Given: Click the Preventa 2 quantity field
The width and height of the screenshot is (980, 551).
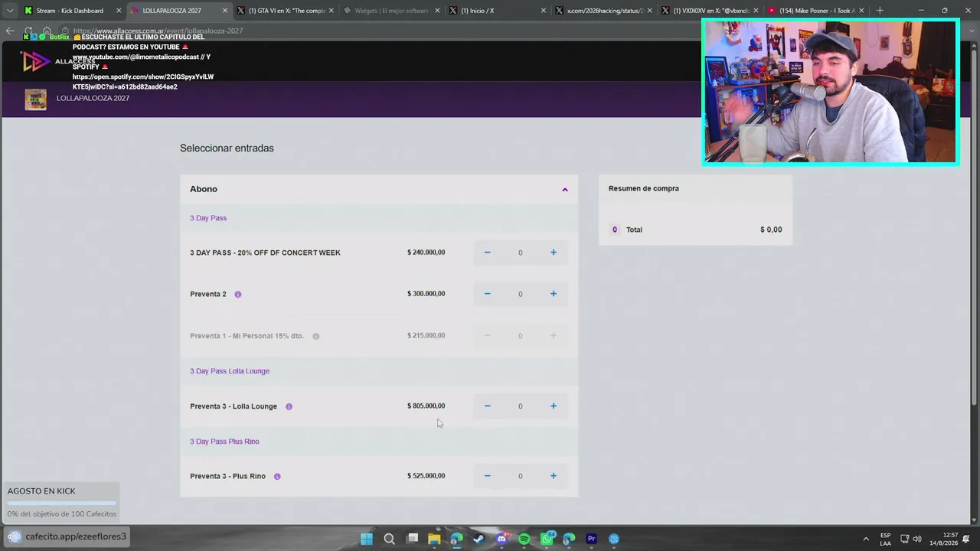Looking at the screenshot, I should pyautogui.click(x=520, y=294).
